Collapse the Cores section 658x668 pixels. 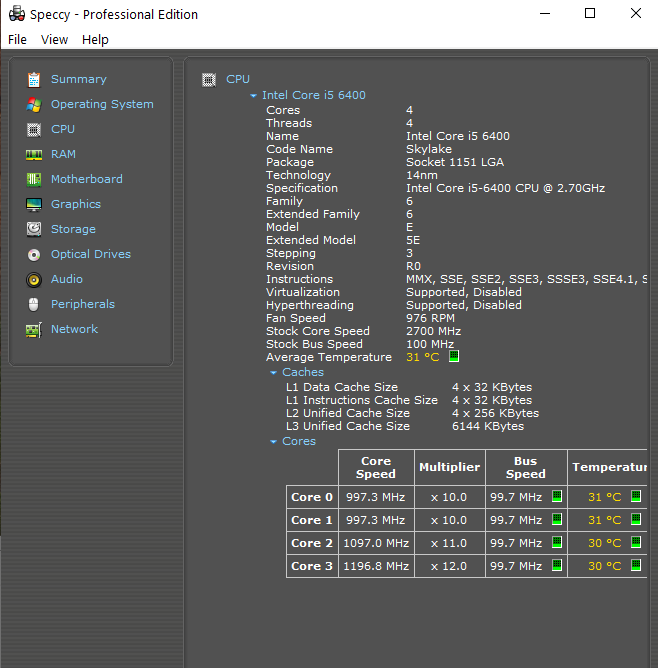pos(273,442)
